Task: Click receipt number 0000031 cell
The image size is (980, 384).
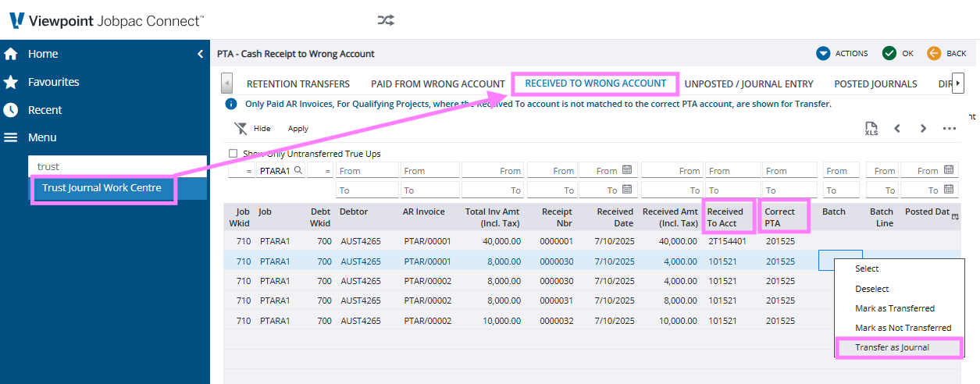Action: [x=556, y=300]
